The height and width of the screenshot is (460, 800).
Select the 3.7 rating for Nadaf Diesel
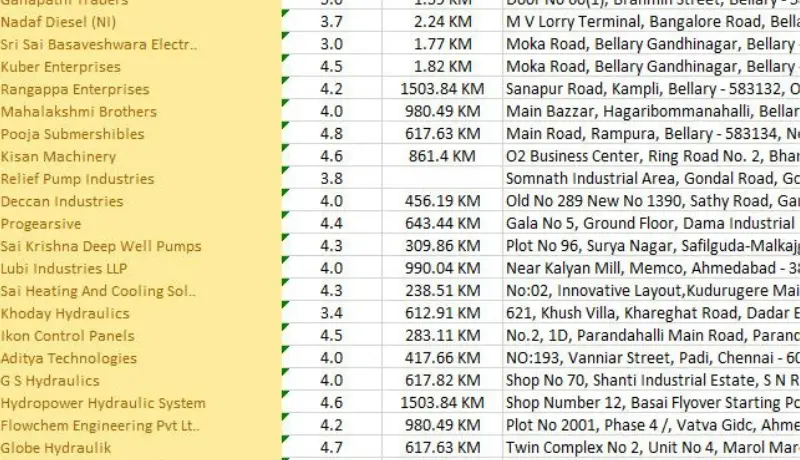pyautogui.click(x=332, y=22)
